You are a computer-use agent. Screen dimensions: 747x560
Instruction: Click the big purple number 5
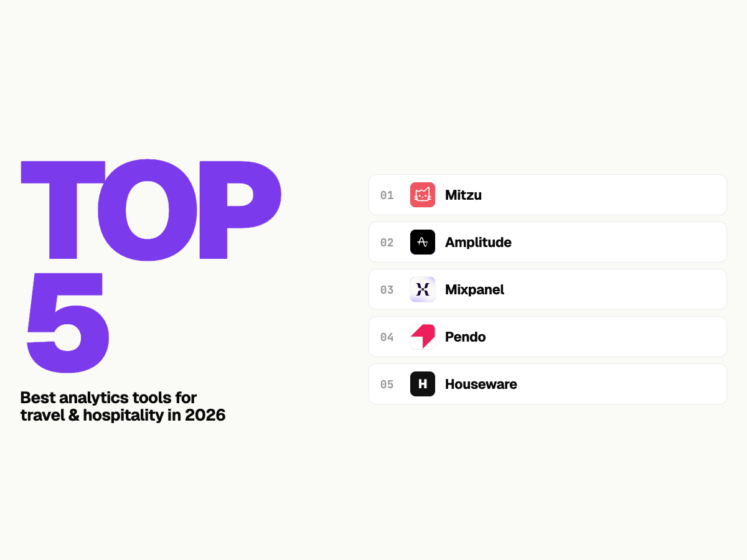coord(67,322)
